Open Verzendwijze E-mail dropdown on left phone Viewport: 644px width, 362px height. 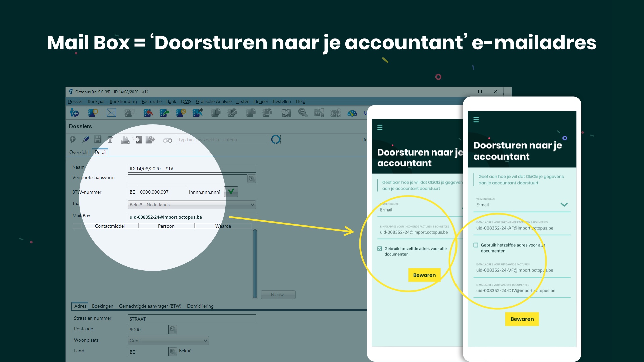[421, 210]
